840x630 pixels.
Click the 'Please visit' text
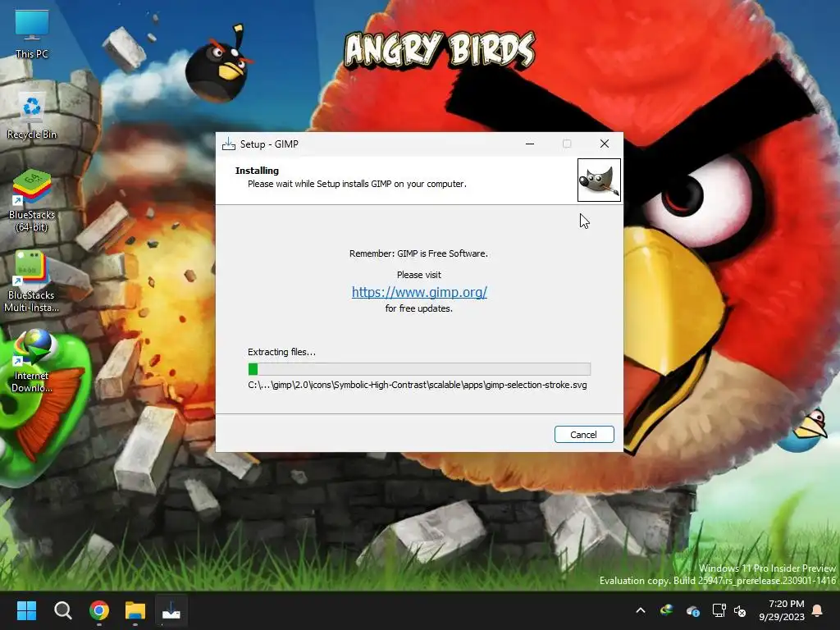419,275
